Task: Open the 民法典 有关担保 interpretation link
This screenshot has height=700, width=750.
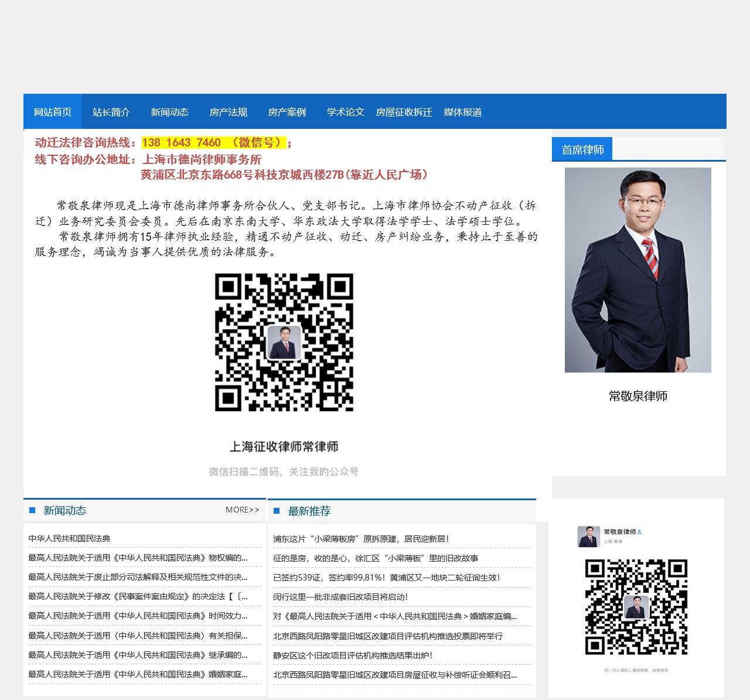Action: (x=138, y=636)
